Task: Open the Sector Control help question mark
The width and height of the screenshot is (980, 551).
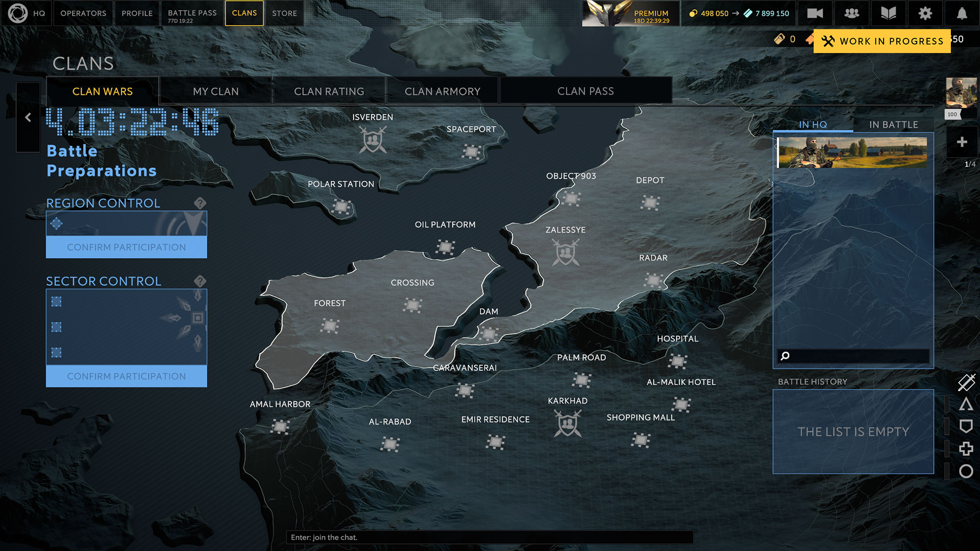Action: (200, 281)
